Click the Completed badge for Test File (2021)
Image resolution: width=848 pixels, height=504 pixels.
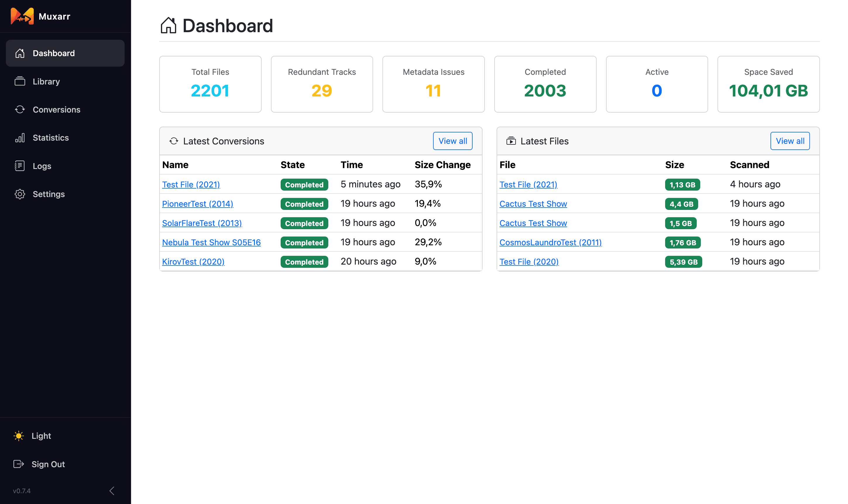tap(304, 185)
